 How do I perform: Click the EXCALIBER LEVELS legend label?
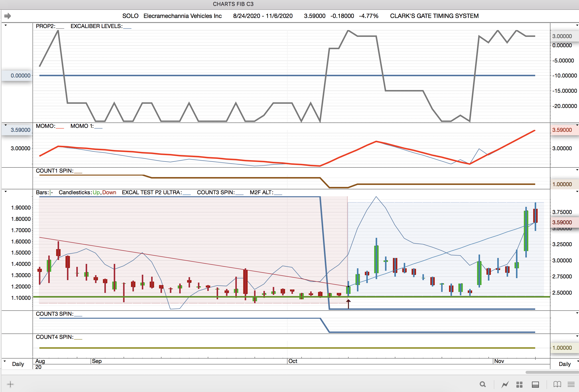point(96,26)
